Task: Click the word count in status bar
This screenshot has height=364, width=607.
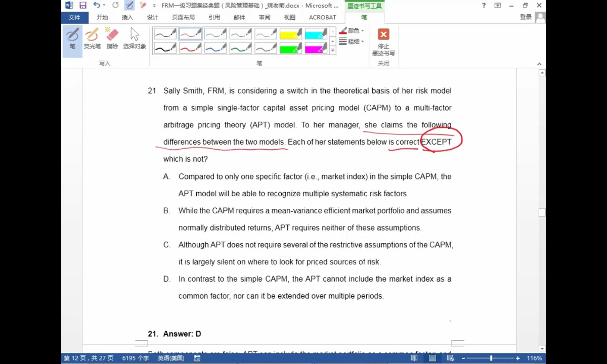Action: click(x=135, y=358)
